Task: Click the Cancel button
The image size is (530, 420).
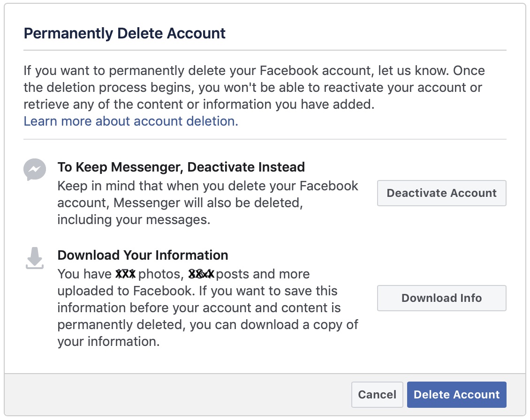Action: (x=377, y=394)
